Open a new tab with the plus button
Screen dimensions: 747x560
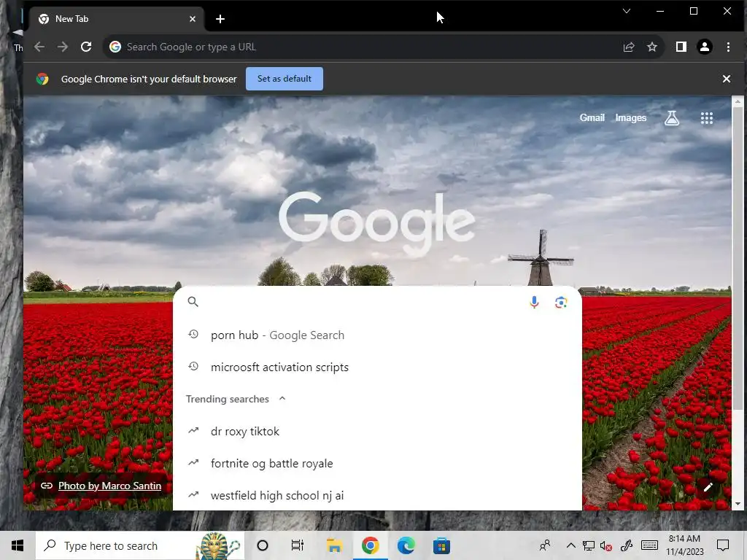click(220, 19)
